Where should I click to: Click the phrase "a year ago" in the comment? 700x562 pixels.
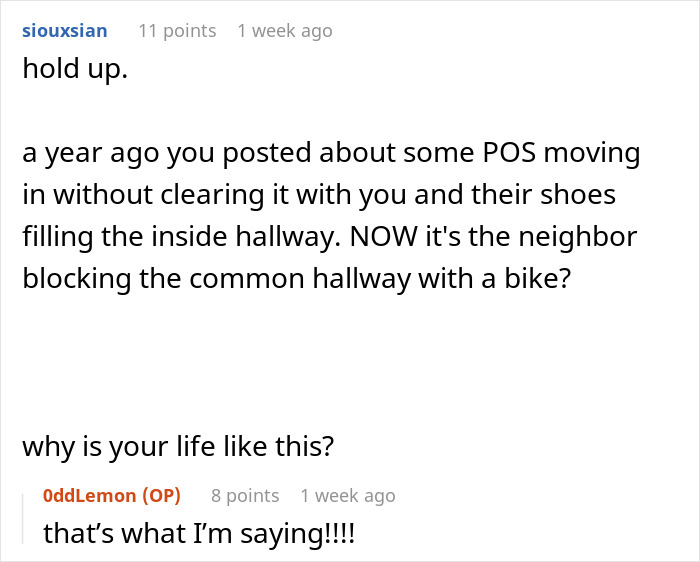pos(85,155)
